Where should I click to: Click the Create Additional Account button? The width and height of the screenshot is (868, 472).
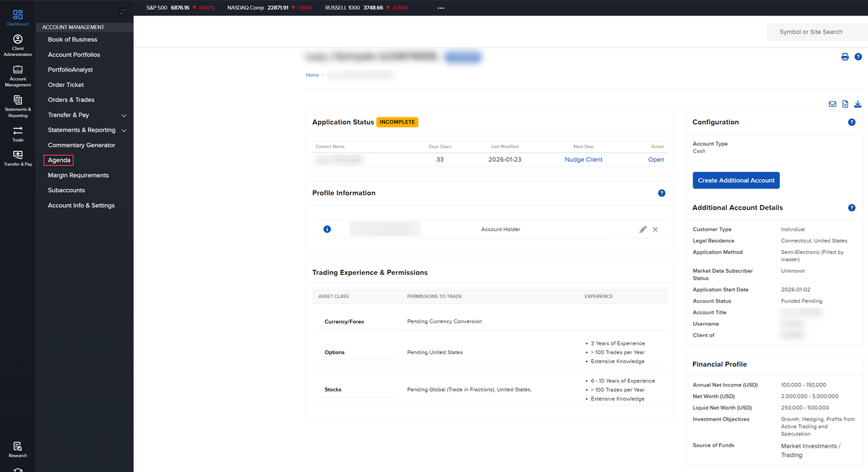click(x=736, y=180)
